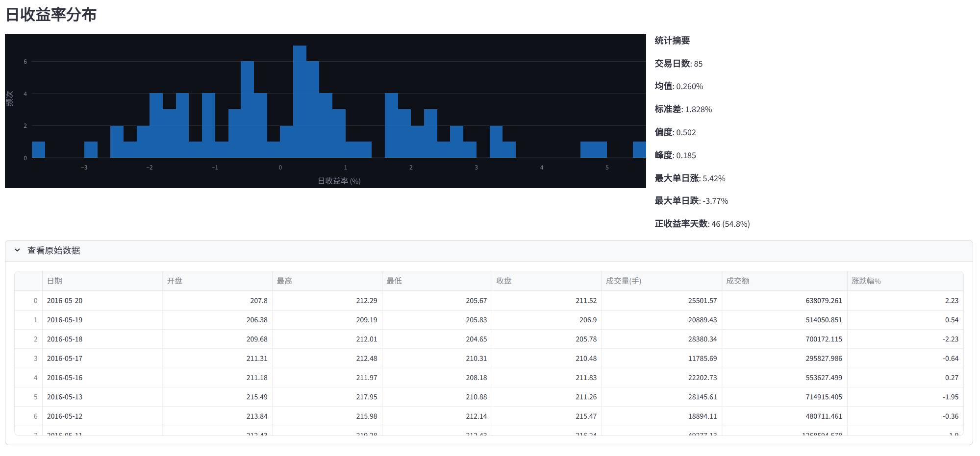
Task: Click the 成交额 cell showing 295827.986
Action: click(824, 359)
